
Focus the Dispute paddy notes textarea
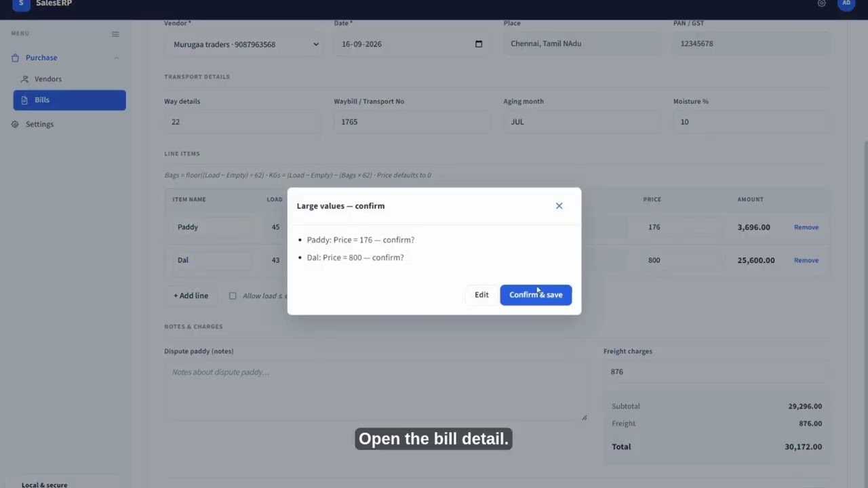[376, 391]
